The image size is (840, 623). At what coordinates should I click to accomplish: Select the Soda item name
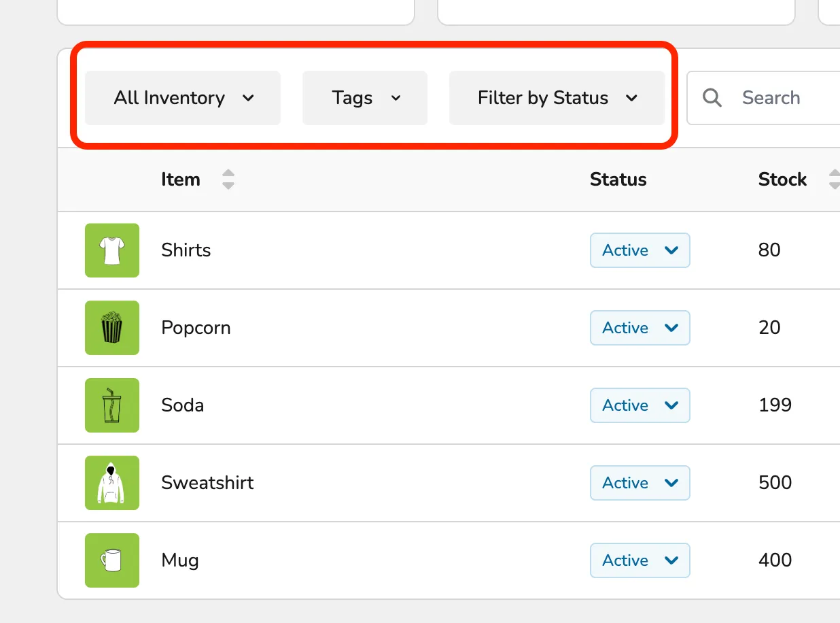(183, 405)
